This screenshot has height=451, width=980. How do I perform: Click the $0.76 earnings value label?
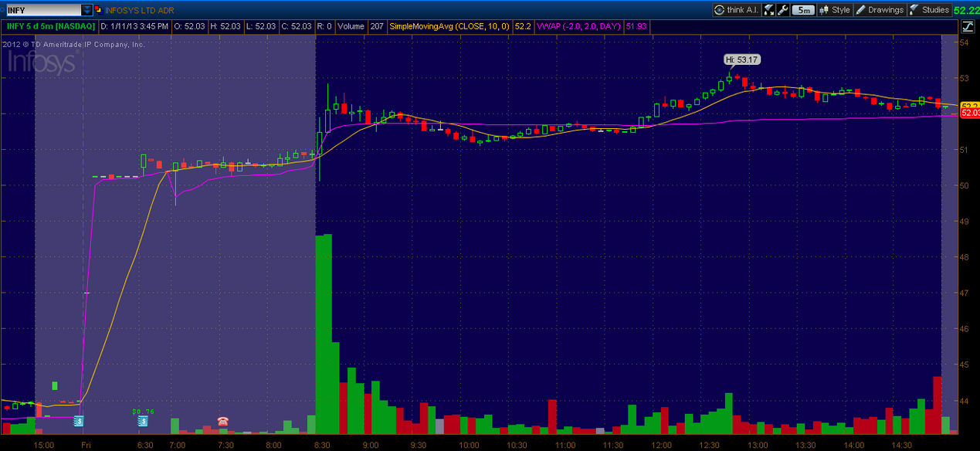click(x=144, y=412)
